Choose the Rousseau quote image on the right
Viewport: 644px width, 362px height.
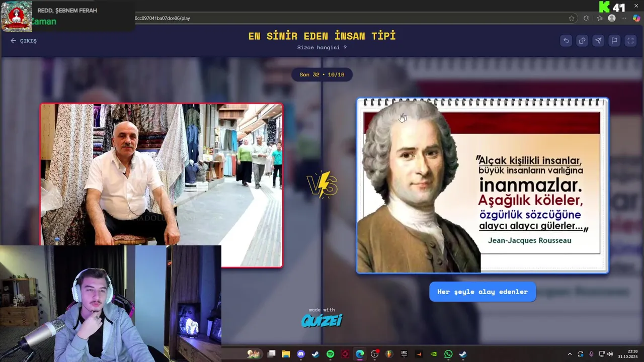click(x=482, y=186)
